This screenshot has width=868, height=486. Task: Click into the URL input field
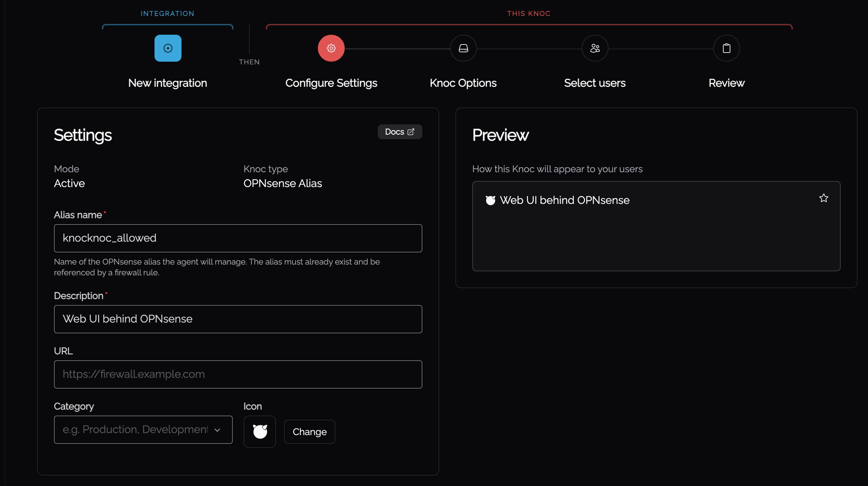tap(238, 374)
